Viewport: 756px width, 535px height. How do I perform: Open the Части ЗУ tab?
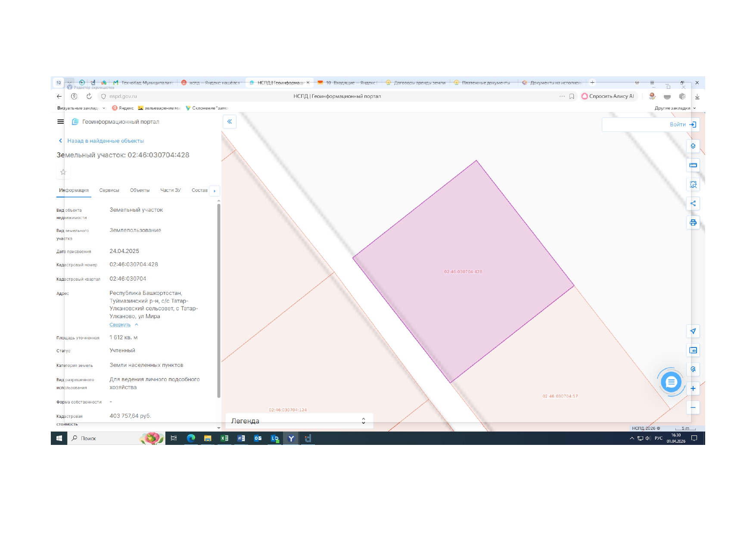pyautogui.click(x=171, y=190)
